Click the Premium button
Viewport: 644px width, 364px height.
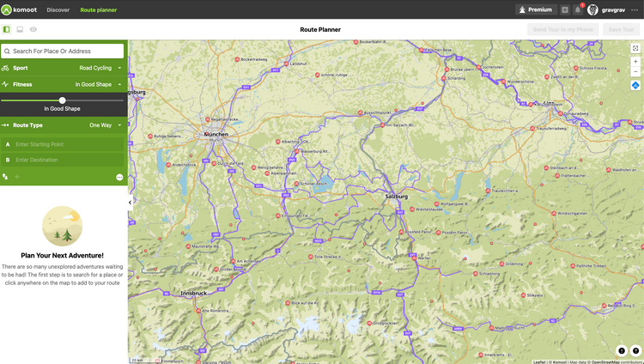[536, 9]
